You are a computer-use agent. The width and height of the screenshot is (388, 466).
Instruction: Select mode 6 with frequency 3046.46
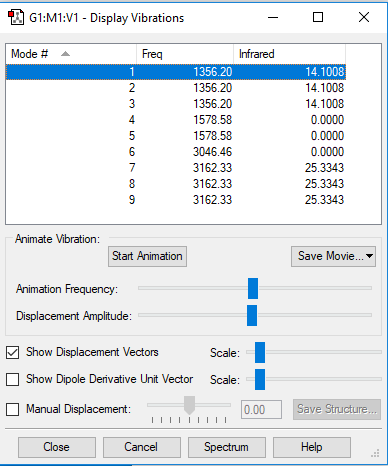pyautogui.click(x=176, y=152)
